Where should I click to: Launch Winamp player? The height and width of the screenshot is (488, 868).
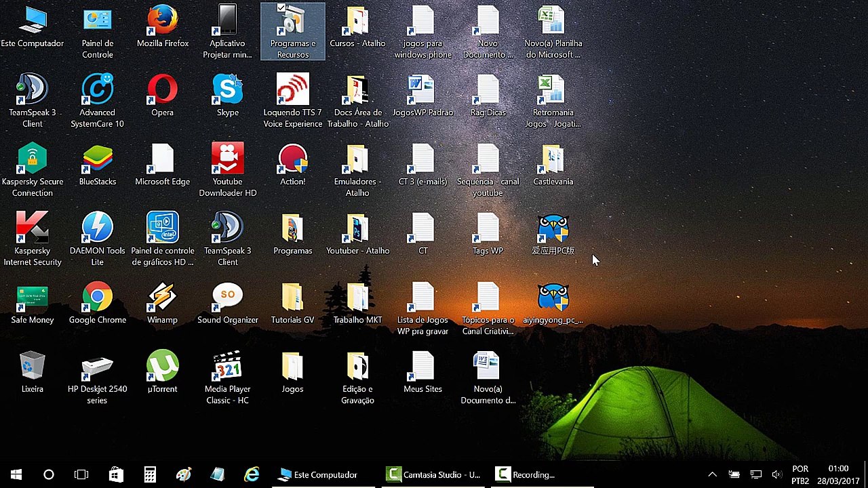[x=163, y=304]
